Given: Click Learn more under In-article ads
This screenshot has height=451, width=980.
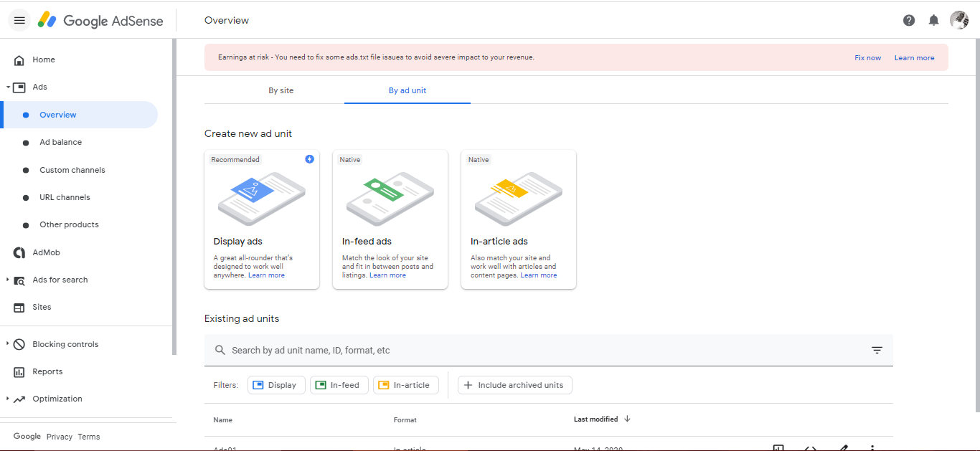Looking at the screenshot, I should [538, 275].
